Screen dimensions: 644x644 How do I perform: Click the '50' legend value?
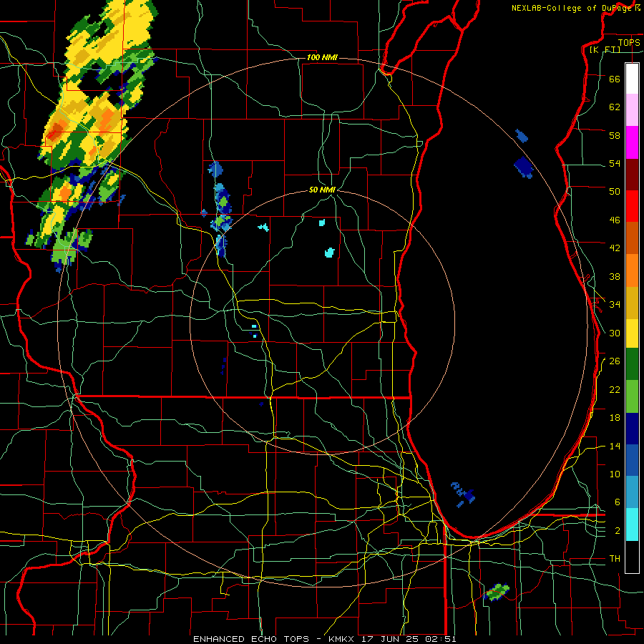pyautogui.click(x=615, y=191)
